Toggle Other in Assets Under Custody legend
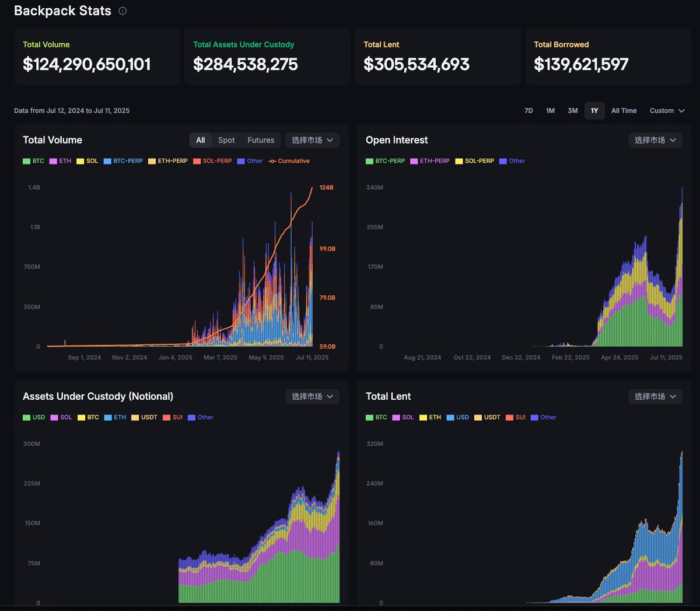Screen dimensions: 700x611 pyautogui.click(x=201, y=417)
